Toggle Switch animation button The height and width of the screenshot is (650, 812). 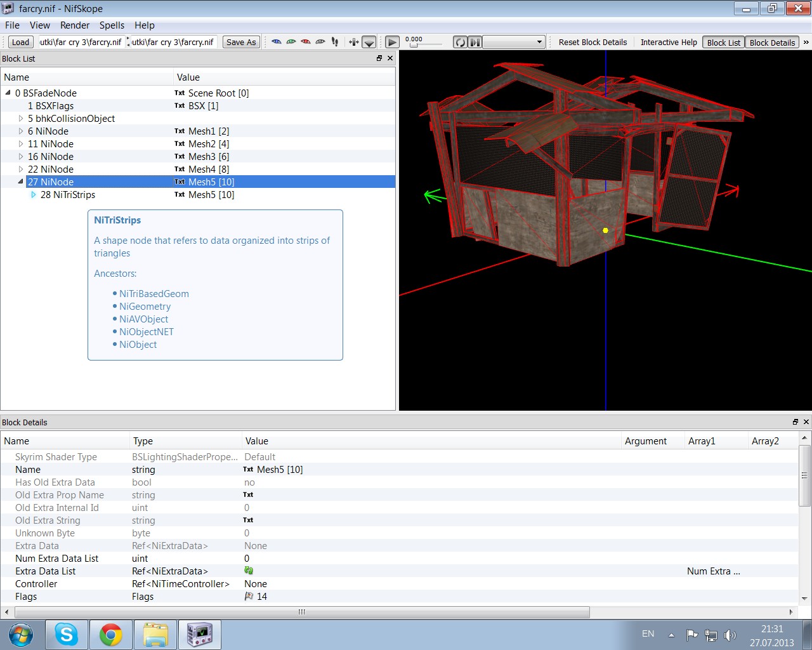pos(475,43)
